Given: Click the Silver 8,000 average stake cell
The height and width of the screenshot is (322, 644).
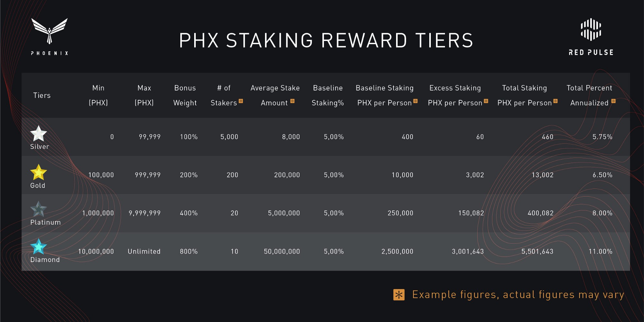Looking at the screenshot, I should (x=291, y=137).
